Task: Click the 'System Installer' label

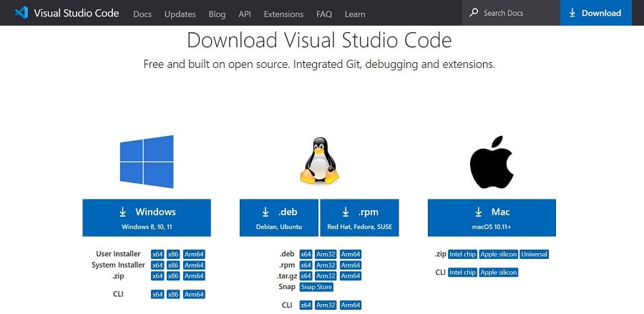Action: [118, 265]
